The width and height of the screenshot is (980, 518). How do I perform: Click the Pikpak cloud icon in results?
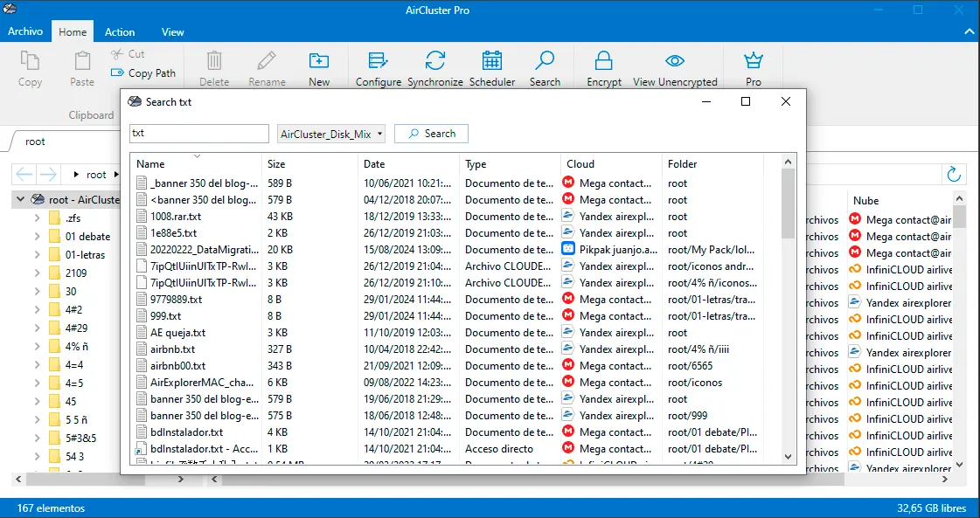[x=567, y=249]
